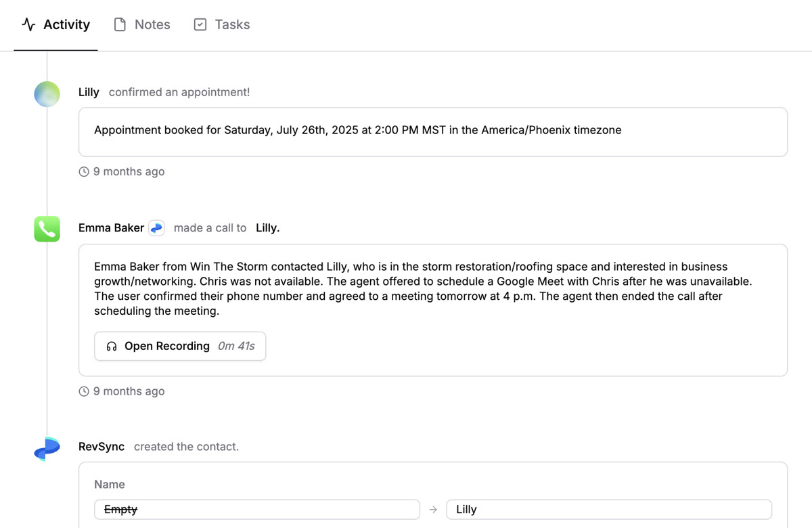Click the '0m 41s' recording duration label
Viewport: 812px width, 528px height.
click(238, 346)
